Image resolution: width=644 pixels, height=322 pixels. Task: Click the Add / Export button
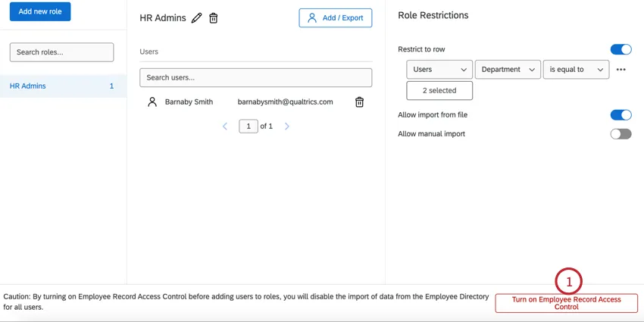tap(336, 18)
